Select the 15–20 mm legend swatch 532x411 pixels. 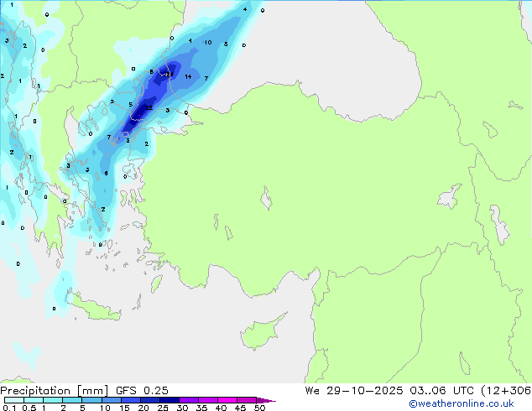(x=130, y=400)
